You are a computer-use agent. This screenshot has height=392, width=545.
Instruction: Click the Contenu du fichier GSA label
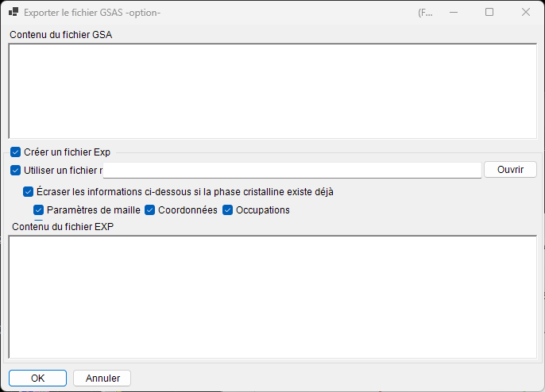coord(61,35)
